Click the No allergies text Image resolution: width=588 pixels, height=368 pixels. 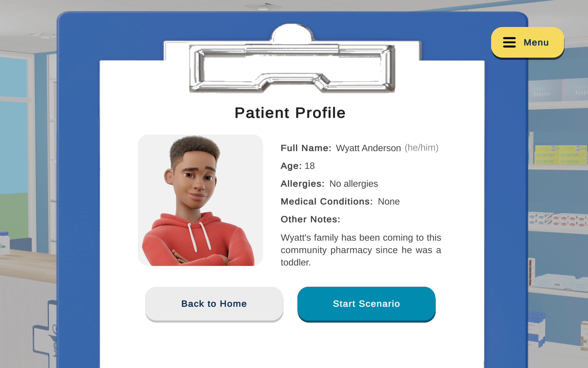pyautogui.click(x=353, y=184)
